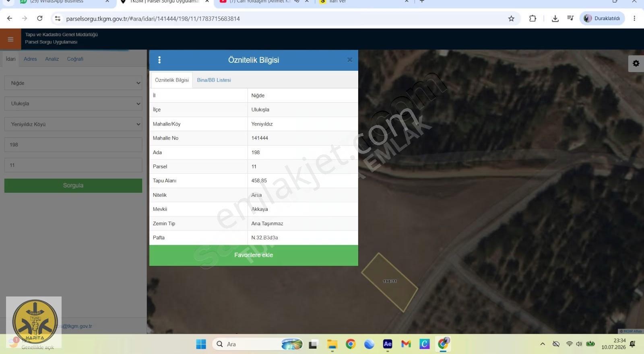Viewport: 644px width, 354px height.
Task: Click the Ada input field with 198
Action: pos(73,145)
